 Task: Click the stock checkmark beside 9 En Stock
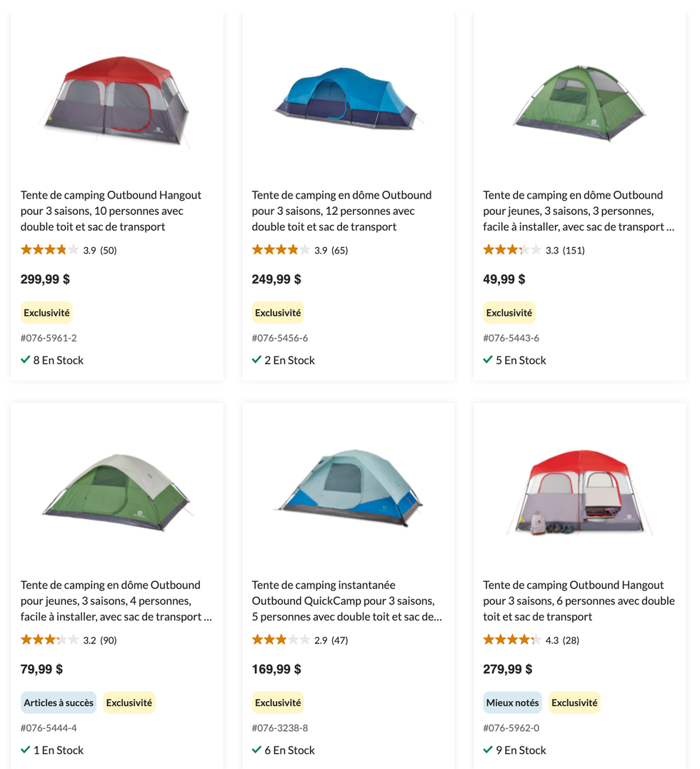489,750
